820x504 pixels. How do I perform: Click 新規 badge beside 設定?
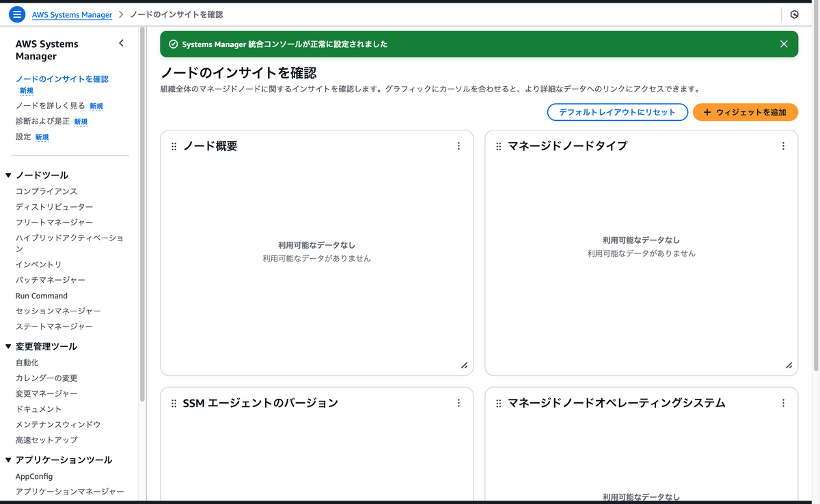[x=42, y=137]
